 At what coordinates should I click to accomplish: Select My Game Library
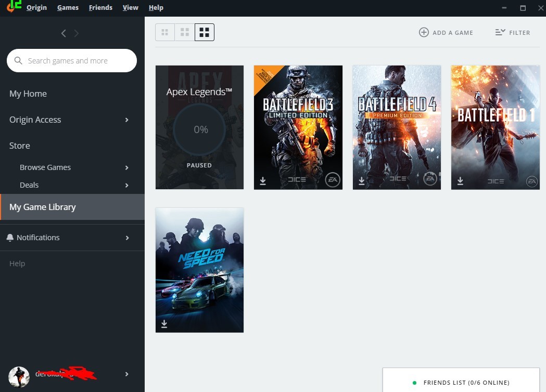coord(72,207)
